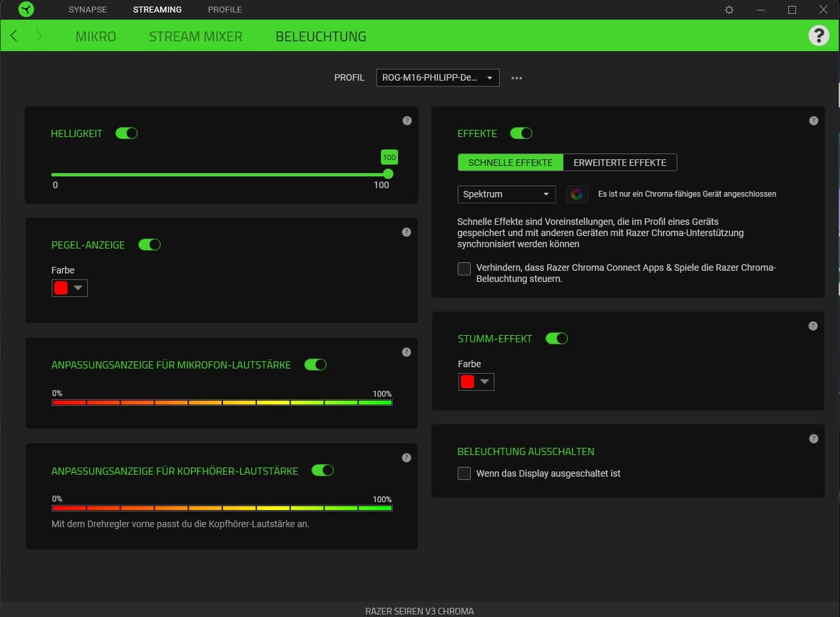Click the Pegel-Anzeige red color swatch
The image size is (840, 617).
[62, 289]
